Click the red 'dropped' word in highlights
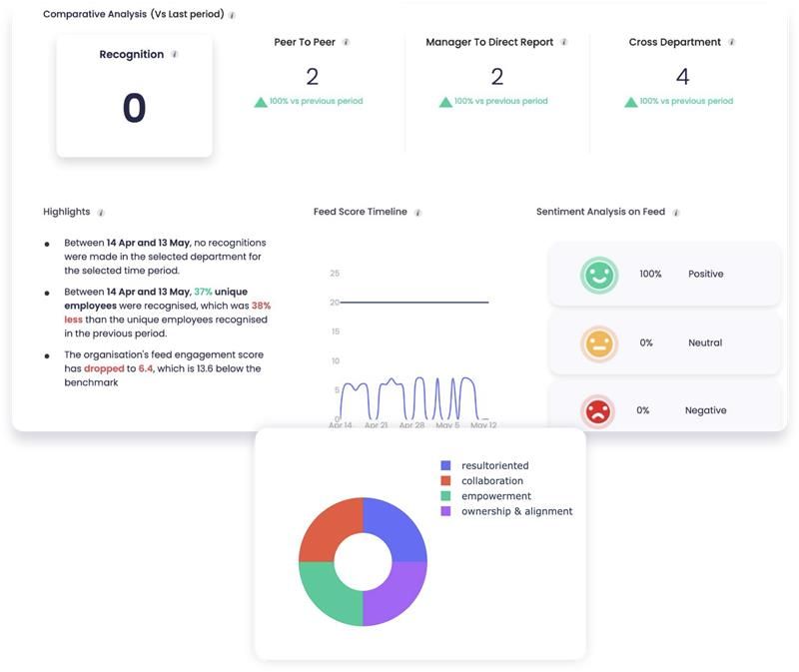Viewport: 799px width, 672px height. [104, 368]
